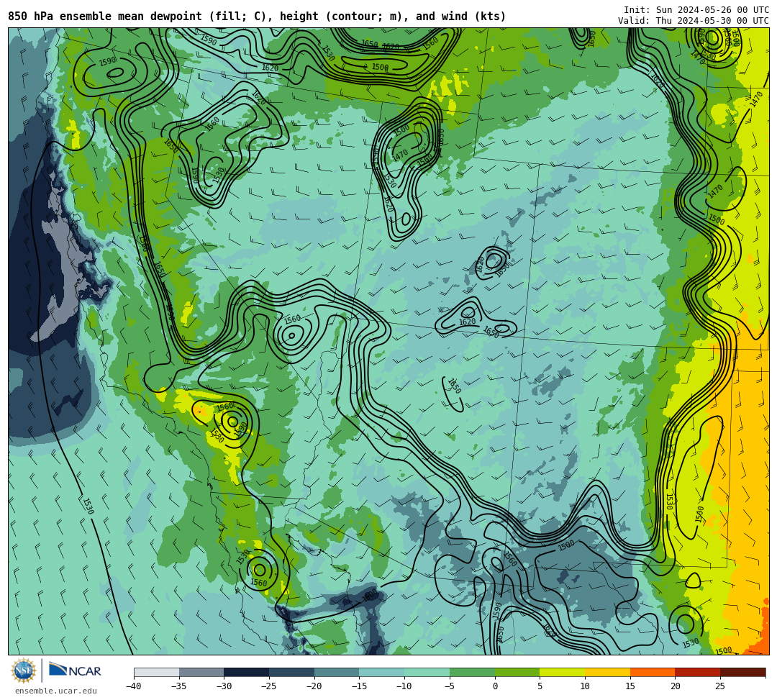Screen dimensions: 777x700
Task: Pick the dark blue swatch for -25 to -20
Action: [x=292, y=672]
